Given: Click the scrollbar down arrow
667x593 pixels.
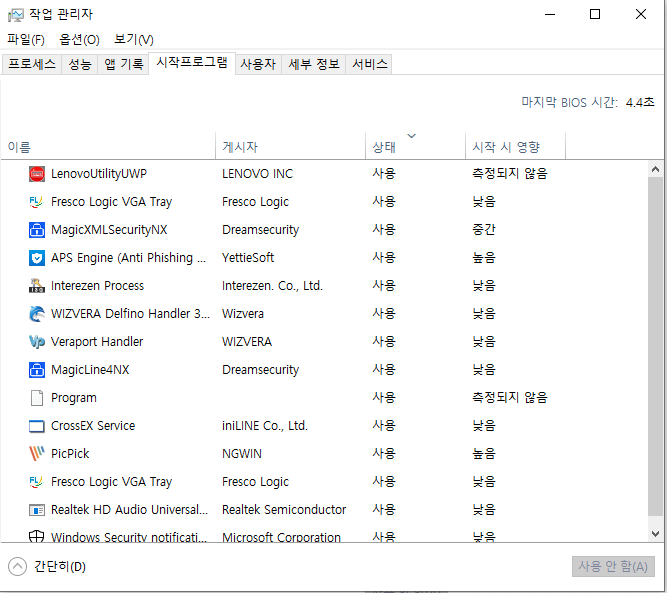Looking at the screenshot, I should pyautogui.click(x=656, y=533).
